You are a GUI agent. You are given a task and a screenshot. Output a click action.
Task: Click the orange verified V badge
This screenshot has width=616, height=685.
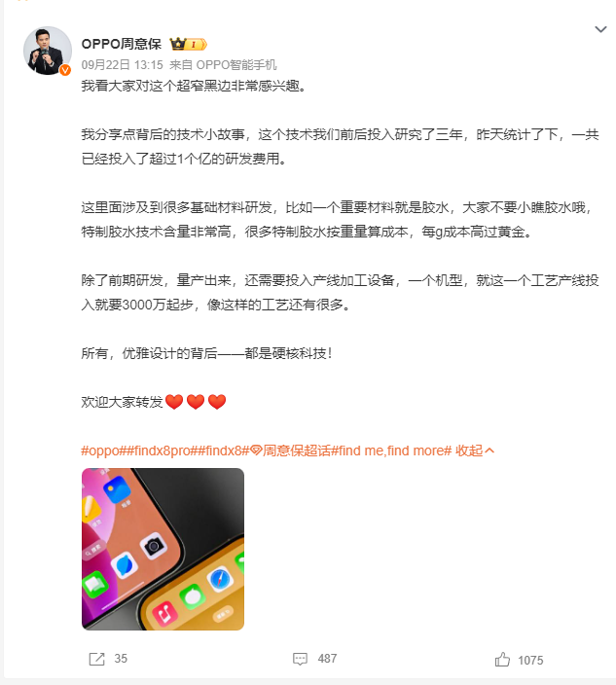coord(65,70)
